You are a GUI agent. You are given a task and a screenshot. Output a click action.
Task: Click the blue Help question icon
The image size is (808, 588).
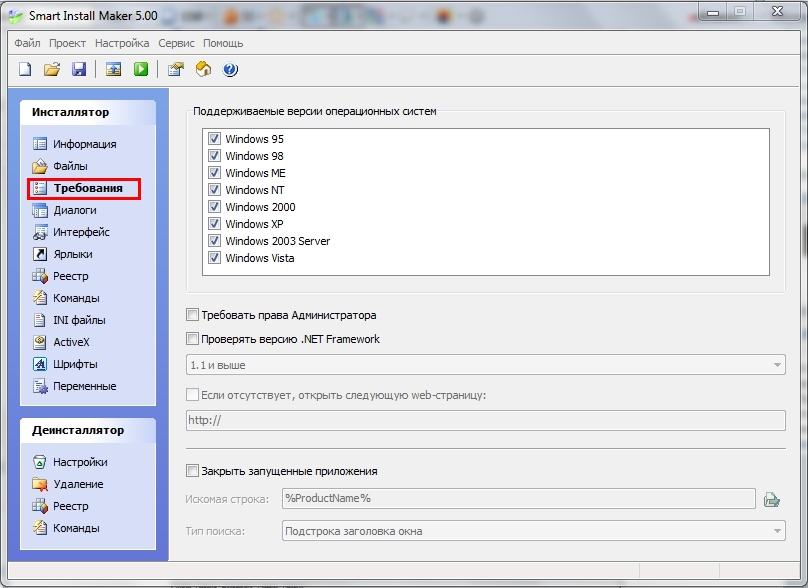pos(230,69)
